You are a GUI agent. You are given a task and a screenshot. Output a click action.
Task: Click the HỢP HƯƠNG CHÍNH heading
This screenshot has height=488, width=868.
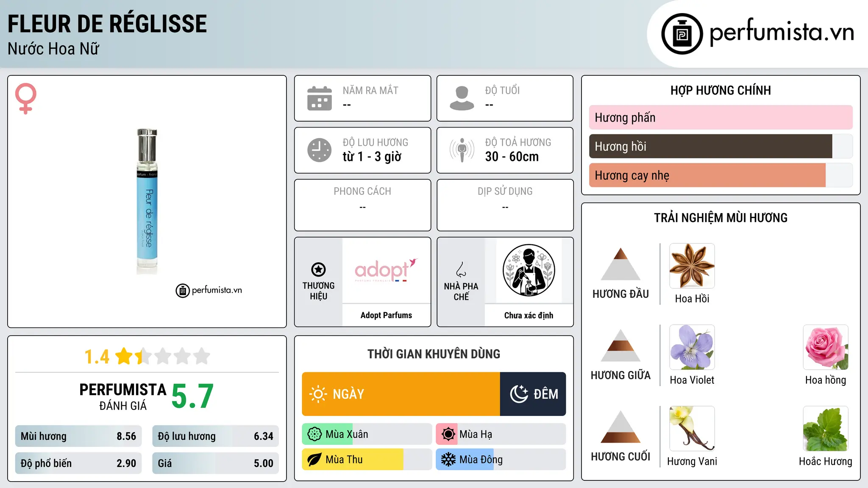click(721, 90)
